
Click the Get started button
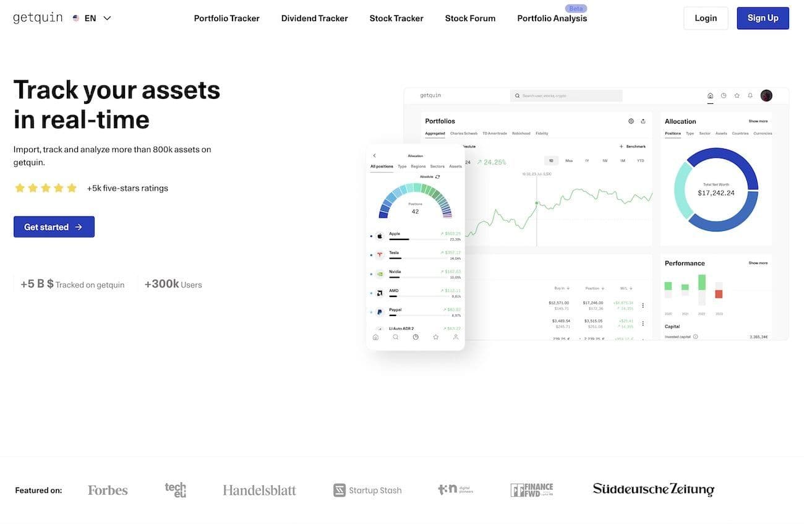coord(54,227)
